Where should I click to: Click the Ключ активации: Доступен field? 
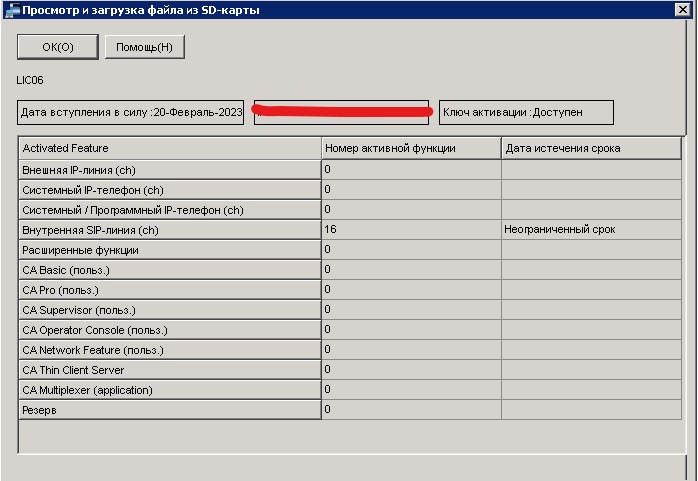point(526,113)
